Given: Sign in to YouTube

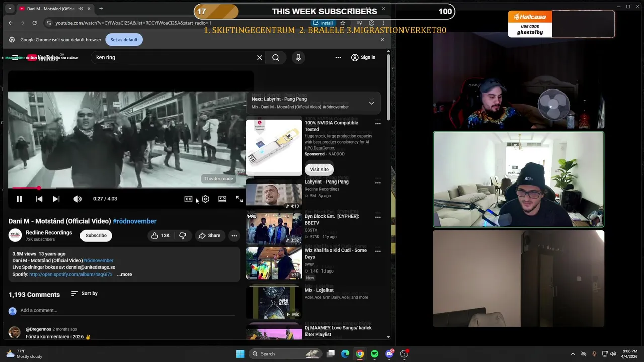Looking at the screenshot, I should pos(363,58).
